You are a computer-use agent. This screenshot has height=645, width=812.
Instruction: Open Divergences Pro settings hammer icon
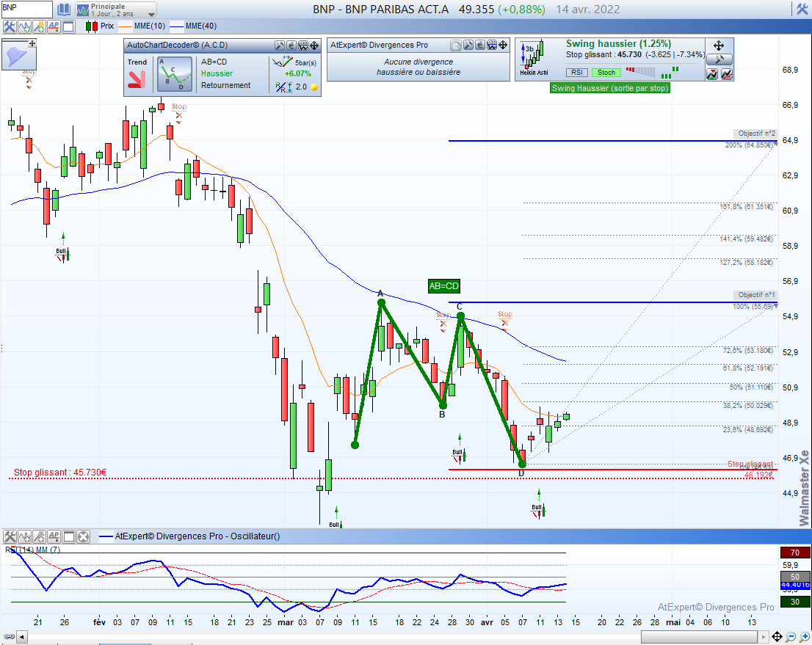[x=468, y=45]
